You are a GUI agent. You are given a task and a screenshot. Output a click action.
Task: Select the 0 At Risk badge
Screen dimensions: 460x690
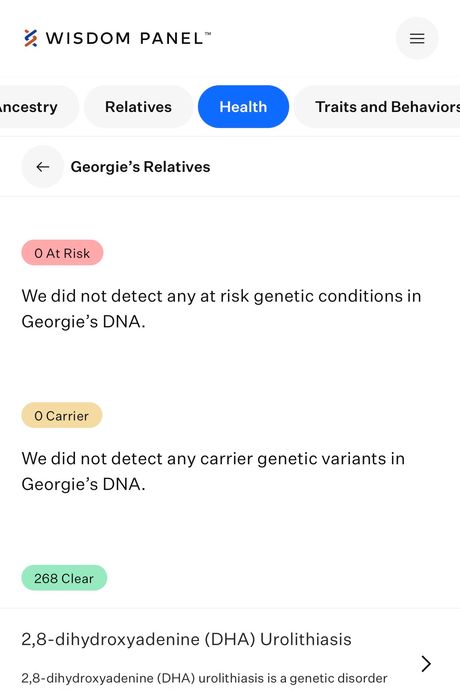[x=62, y=253]
